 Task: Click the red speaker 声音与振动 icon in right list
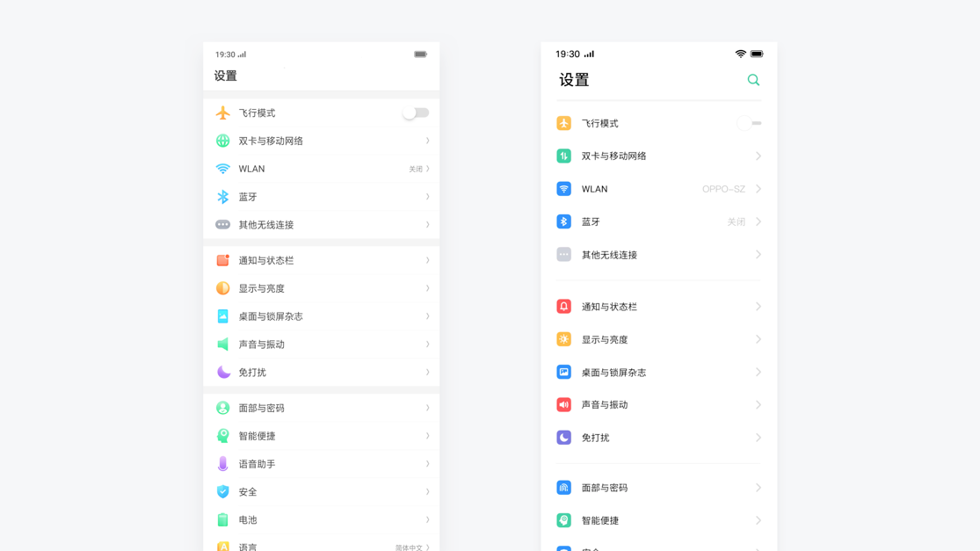click(x=564, y=405)
